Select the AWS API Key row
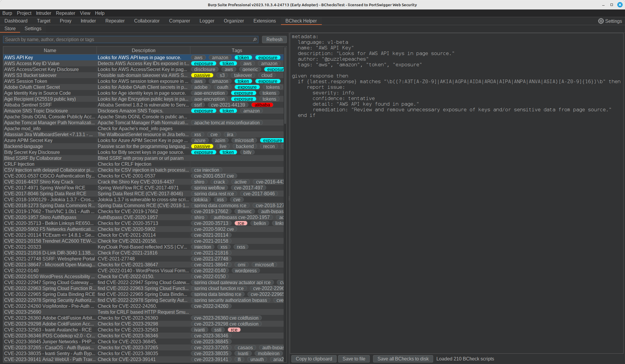 (143, 57)
